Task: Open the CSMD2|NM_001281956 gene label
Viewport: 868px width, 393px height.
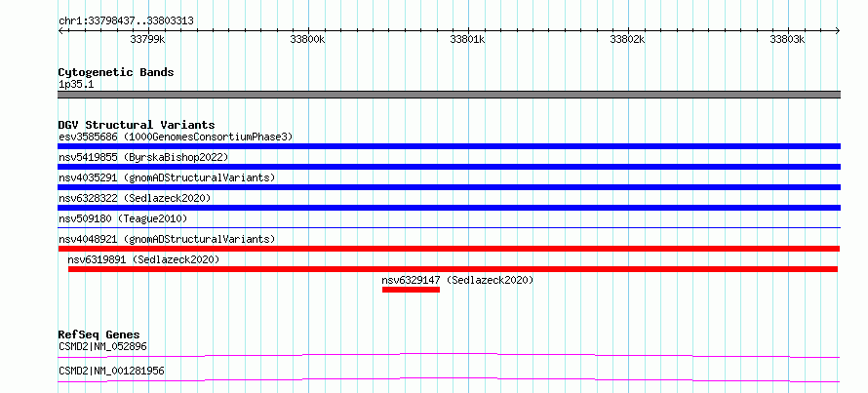Action: click(x=111, y=371)
